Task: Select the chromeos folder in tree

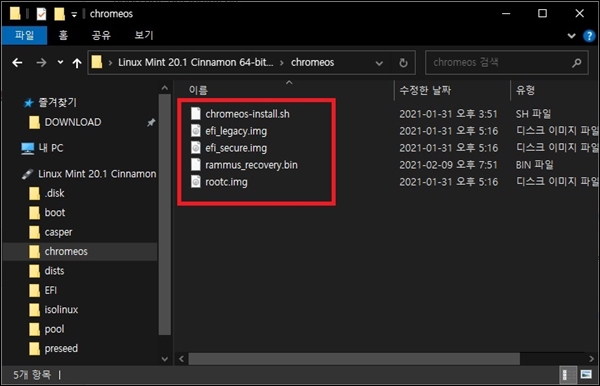Action: click(x=66, y=252)
